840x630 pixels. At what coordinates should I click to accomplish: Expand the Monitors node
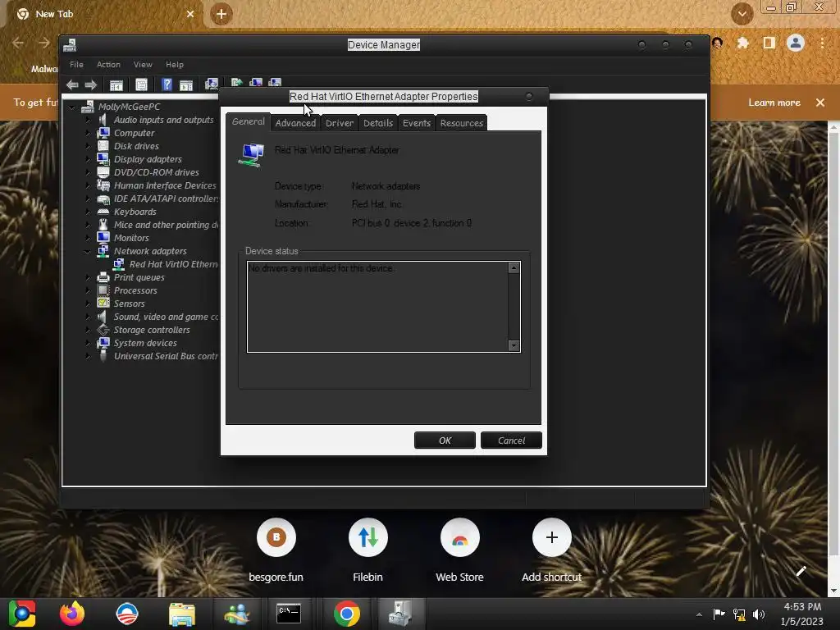click(88, 238)
